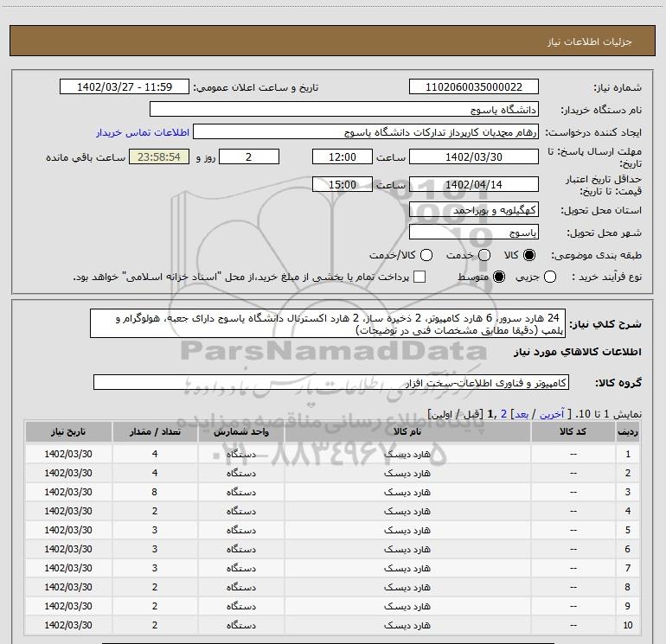This screenshot has height=644, width=666.
Task: Click the کد کالا column header
Action: pyautogui.click(x=573, y=431)
